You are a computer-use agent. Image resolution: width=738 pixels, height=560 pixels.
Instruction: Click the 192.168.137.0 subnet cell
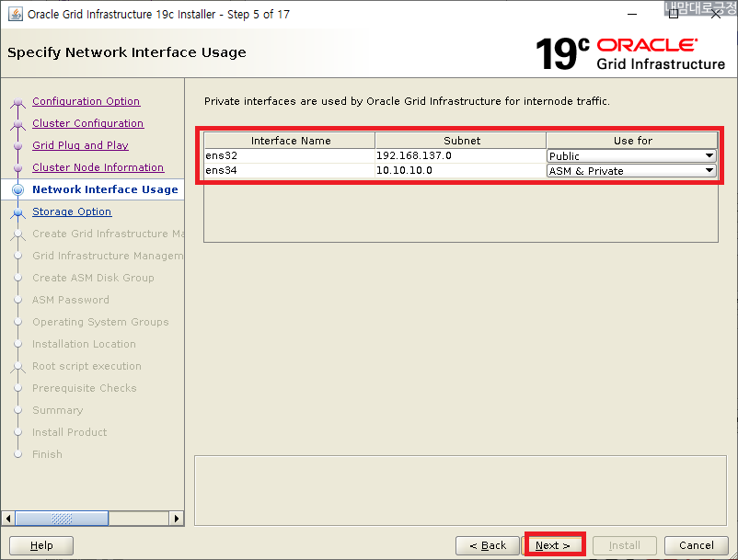point(461,155)
